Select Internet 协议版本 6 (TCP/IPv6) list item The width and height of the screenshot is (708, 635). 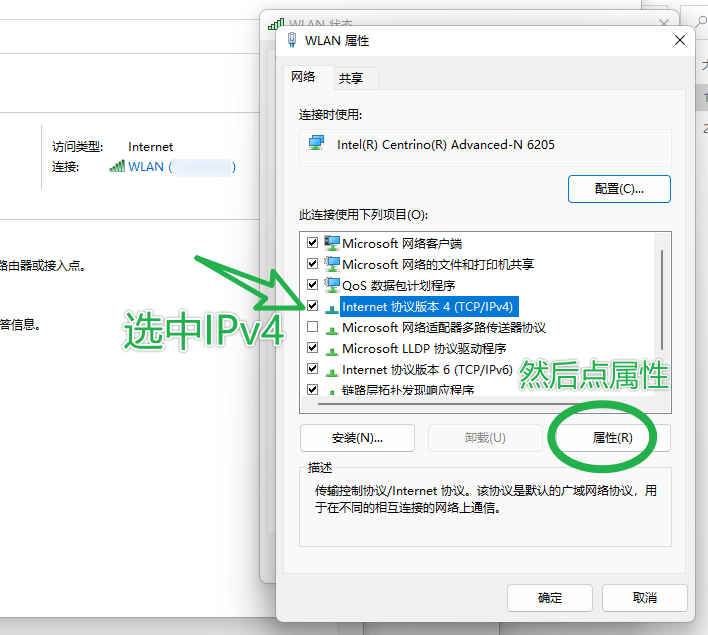(x=427, y=369)
